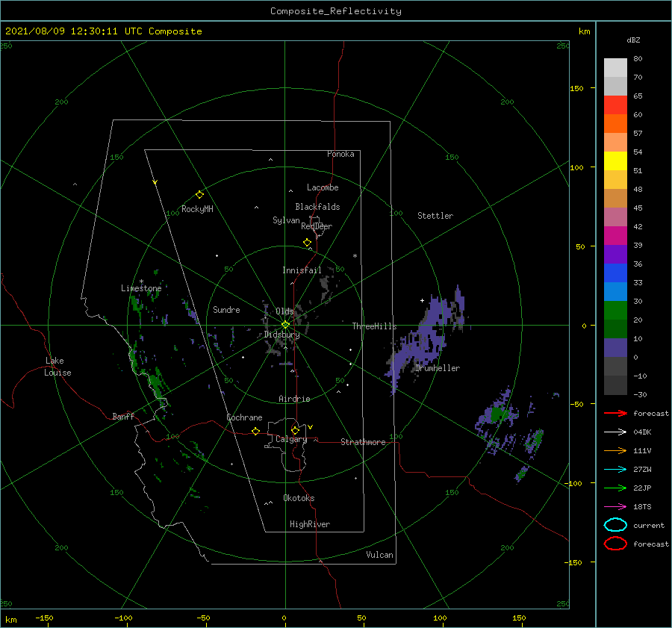
Task: Click the Strathmore town label
Action: point(363,442)
